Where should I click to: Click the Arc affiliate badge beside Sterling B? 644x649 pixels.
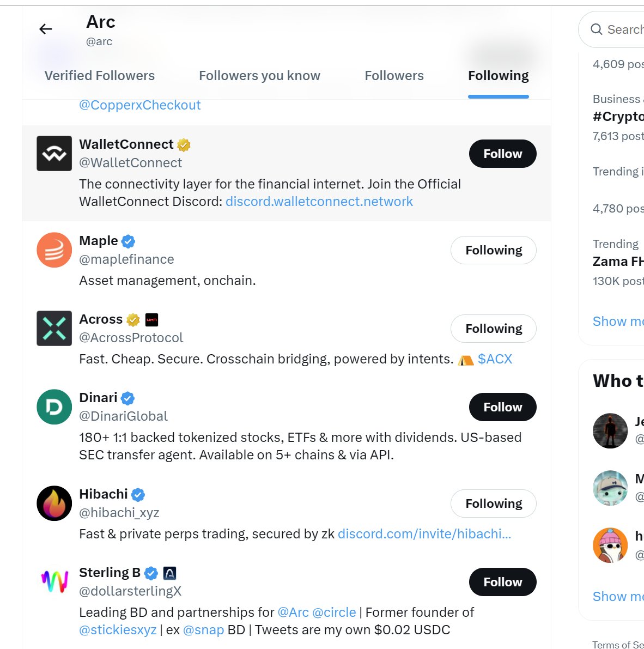click(169, 573)
